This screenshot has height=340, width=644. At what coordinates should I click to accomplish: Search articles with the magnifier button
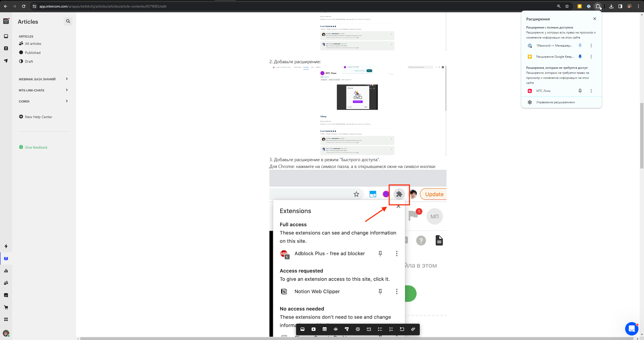[68, 21]
